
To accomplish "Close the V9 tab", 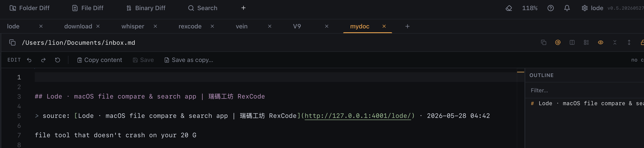I will (327, 26).
